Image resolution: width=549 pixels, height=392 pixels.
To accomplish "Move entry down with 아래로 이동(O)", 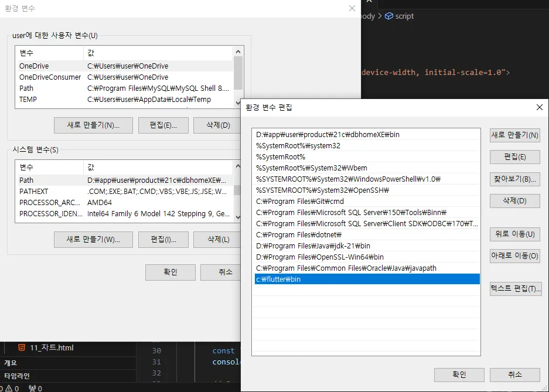I will (514, 256).
